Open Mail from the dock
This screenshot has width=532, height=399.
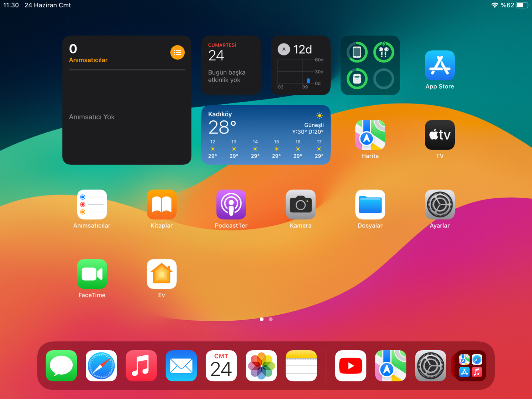tap(181, 366)
